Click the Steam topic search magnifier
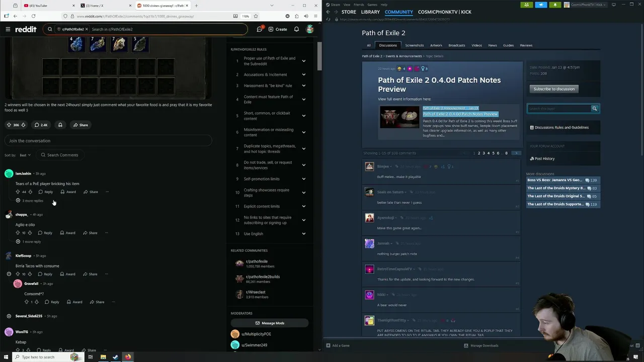The height and width of the screenshot is (362, 644). 594,109
